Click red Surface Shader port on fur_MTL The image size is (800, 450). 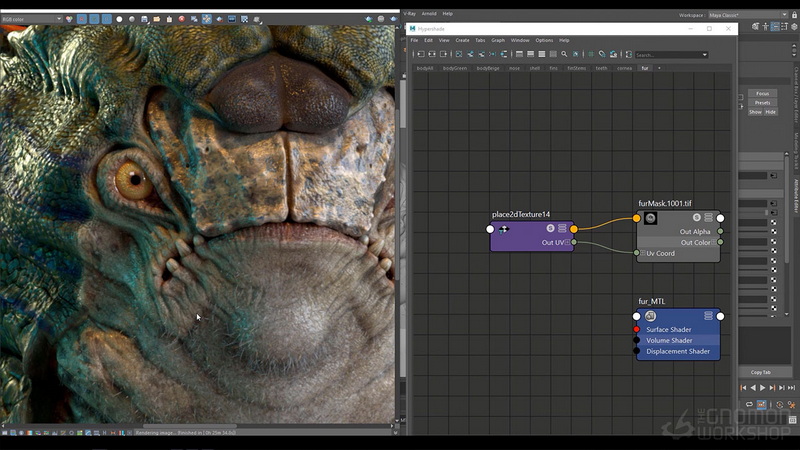[x=637, y=330]
